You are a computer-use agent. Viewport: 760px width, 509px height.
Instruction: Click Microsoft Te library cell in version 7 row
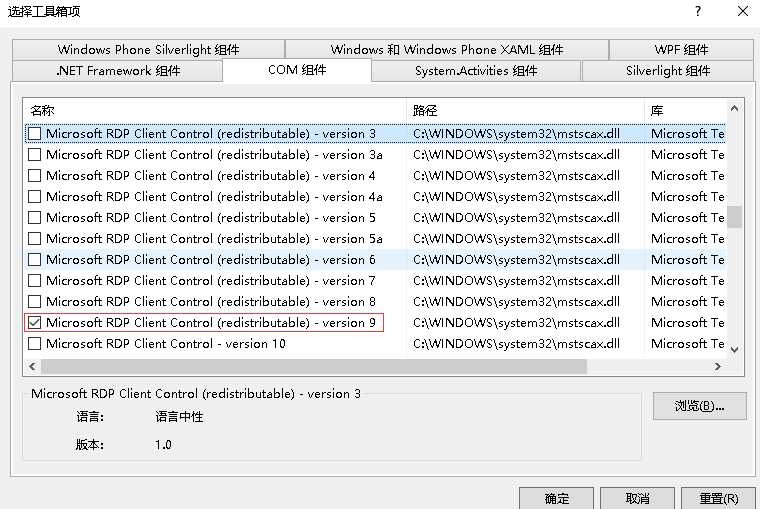click(x=687, y=281)
